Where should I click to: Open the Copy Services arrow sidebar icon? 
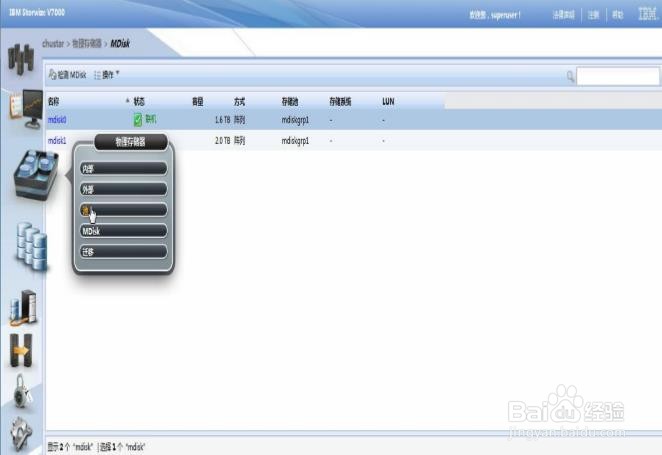point(21,350)
